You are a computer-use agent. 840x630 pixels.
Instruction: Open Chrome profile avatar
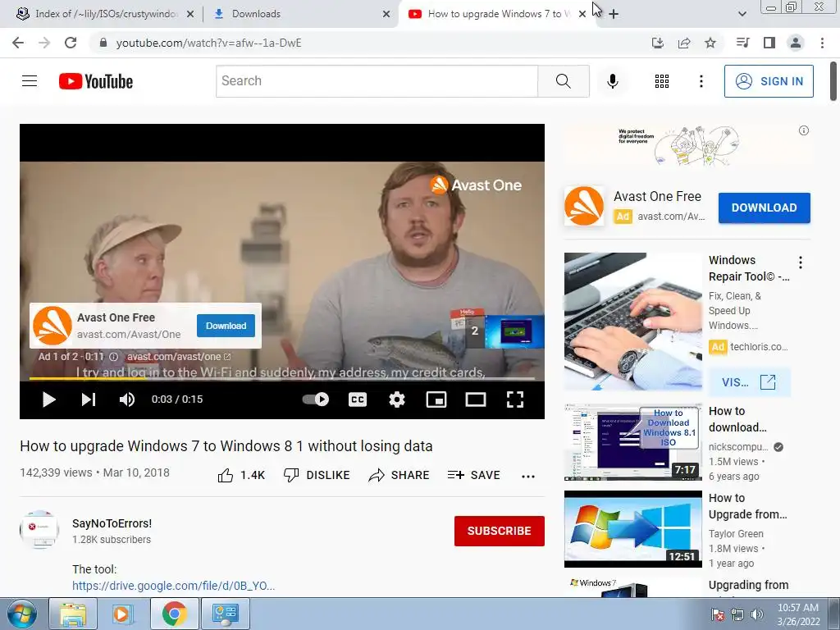(x=796, y=43)
